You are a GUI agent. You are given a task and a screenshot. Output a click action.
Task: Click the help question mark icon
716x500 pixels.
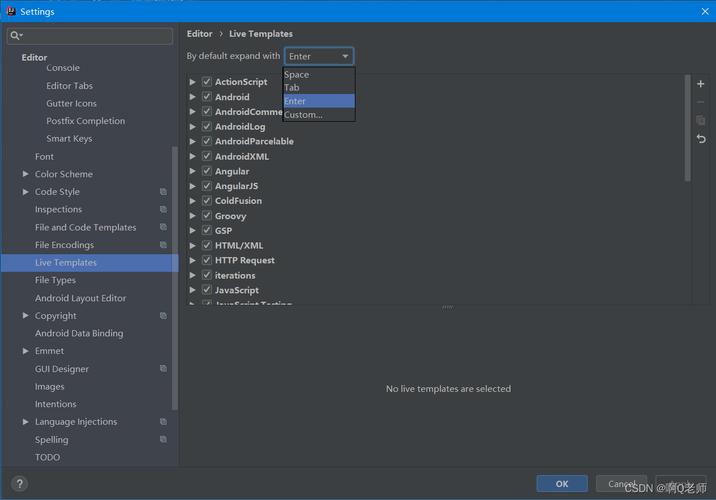point(20,484)
